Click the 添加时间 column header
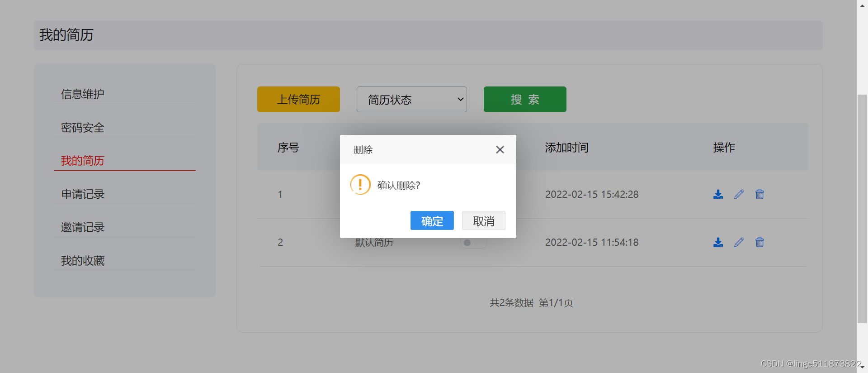The image size is (868, 373). (x=567, y=148)
